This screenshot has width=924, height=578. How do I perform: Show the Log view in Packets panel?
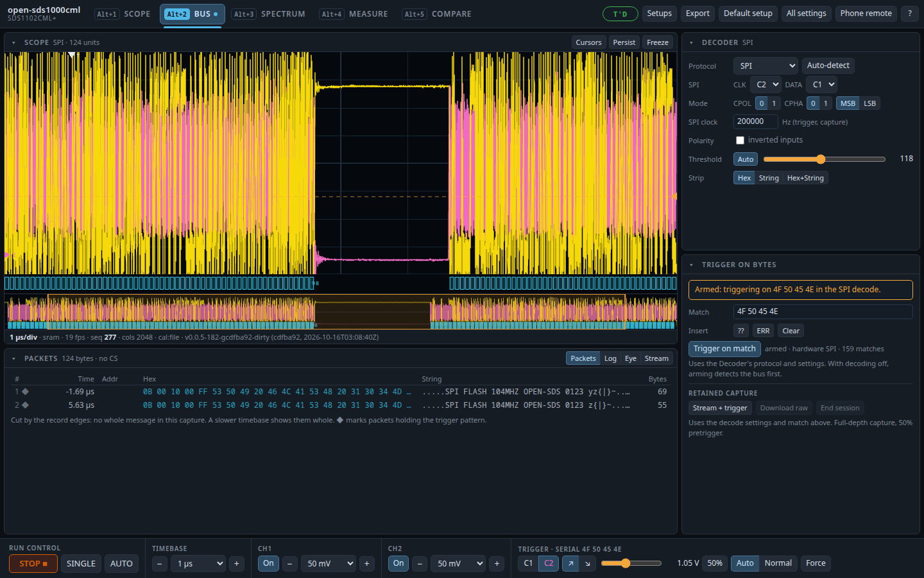click(x=610, y=358)
